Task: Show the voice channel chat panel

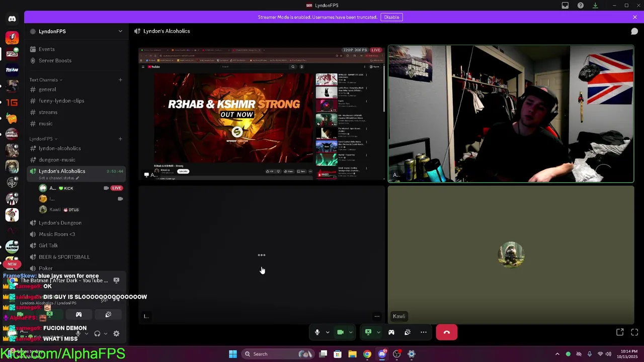Action: pyautogui.click(x=634, y=31)
